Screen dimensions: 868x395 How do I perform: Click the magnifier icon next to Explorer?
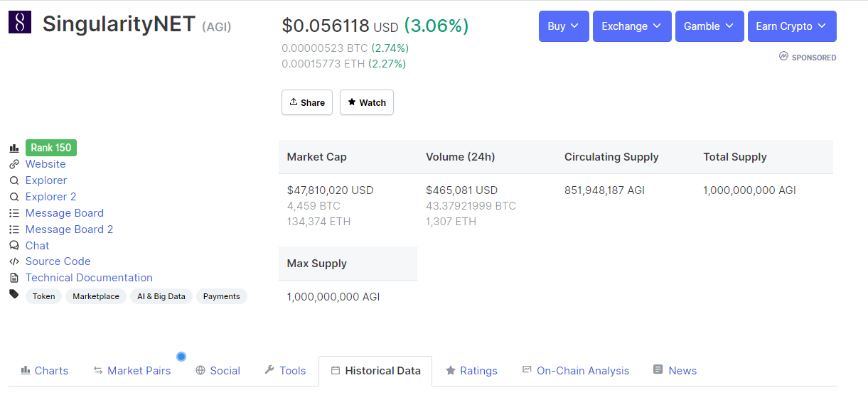(x=14, y=180)
